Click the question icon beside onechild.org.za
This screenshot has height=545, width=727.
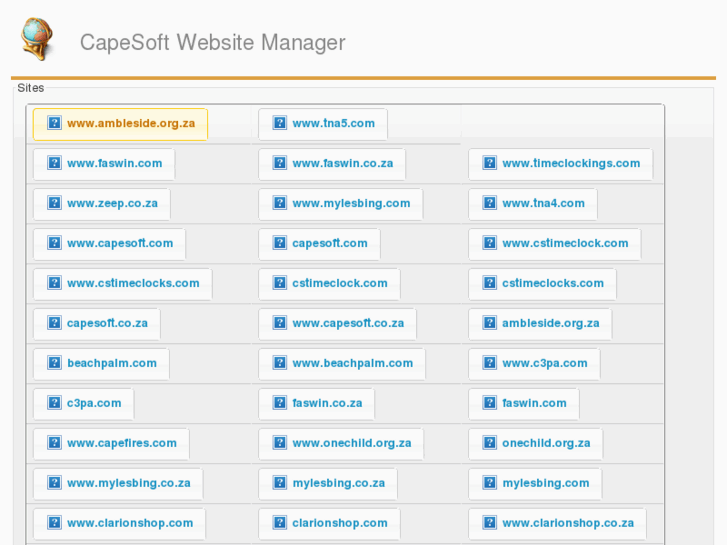coord(490,444)
